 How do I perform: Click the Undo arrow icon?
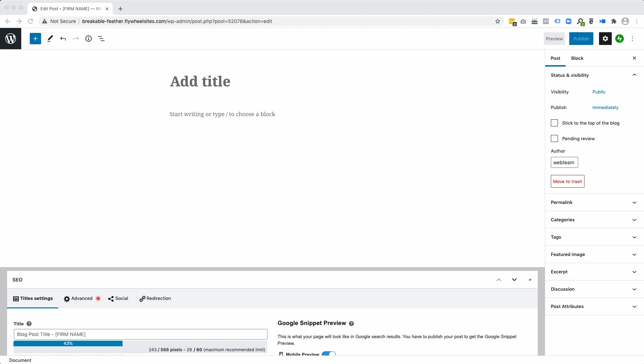[63, 39]
